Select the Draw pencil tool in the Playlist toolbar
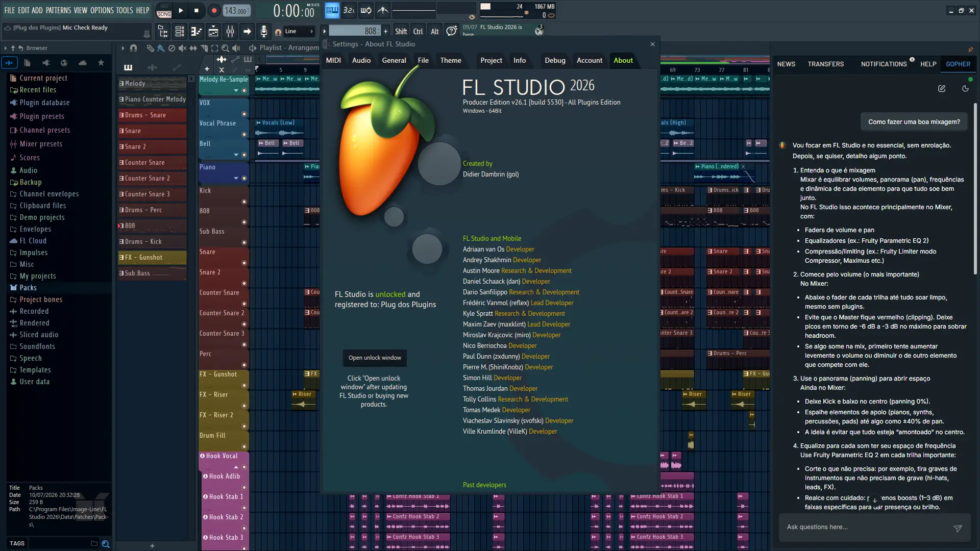Viewport: 980px width, 551px height. (x=150, y=48)
